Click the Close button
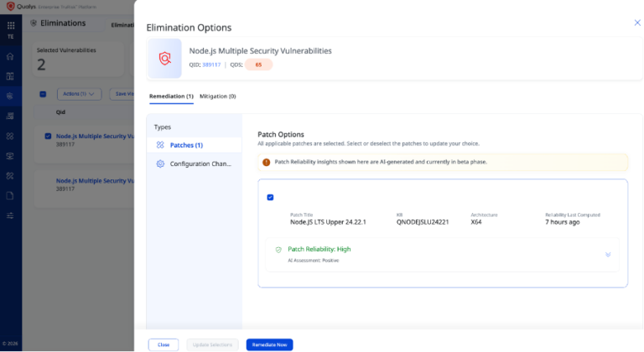This screenshot has height=352, width=644. (x=164, y=344)
